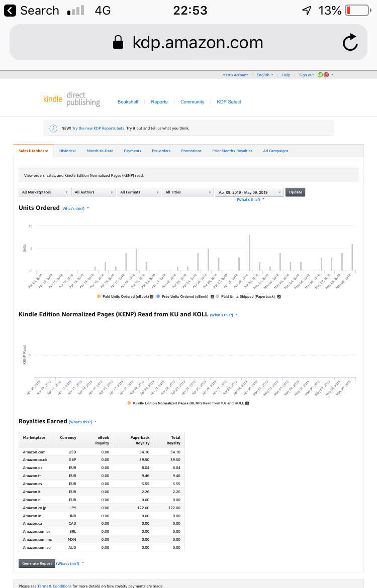Tap the padlock icon in address bar
This screenshot has height=588, width=377.
click(118, 43)
